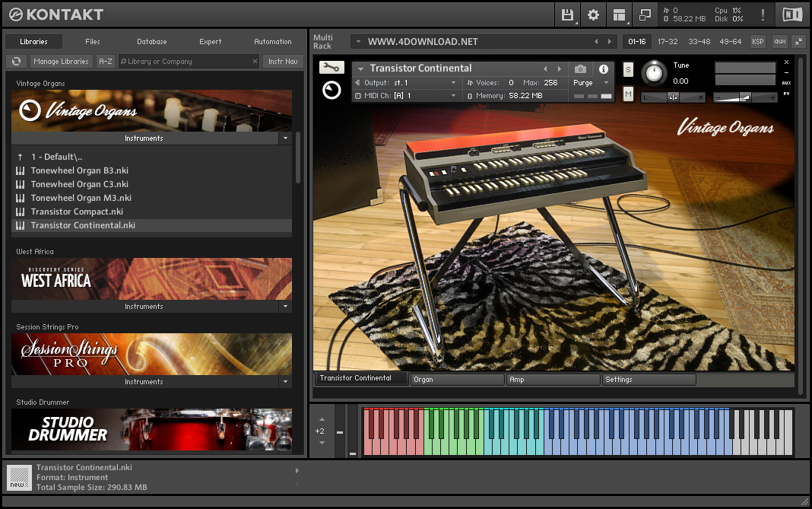This screenshot has height=509, width=812.
Task: Open the save/load files menu icon
Action: click(567, 15)
